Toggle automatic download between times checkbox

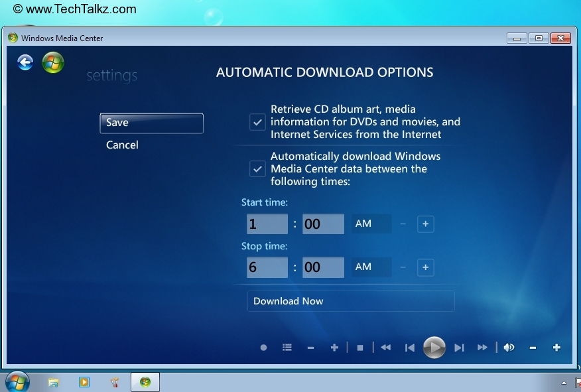pos(257,169)
